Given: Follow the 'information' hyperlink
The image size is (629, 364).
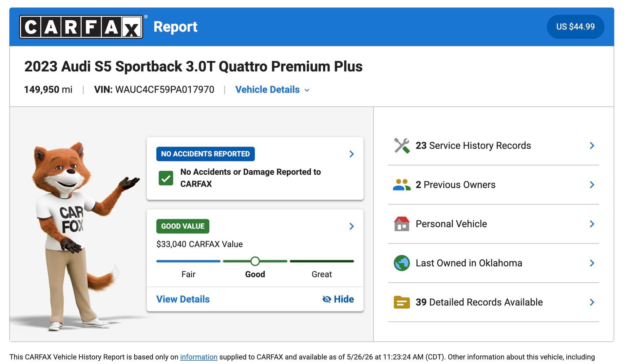Looking at the screenshot, I should [x=199, y=357].
